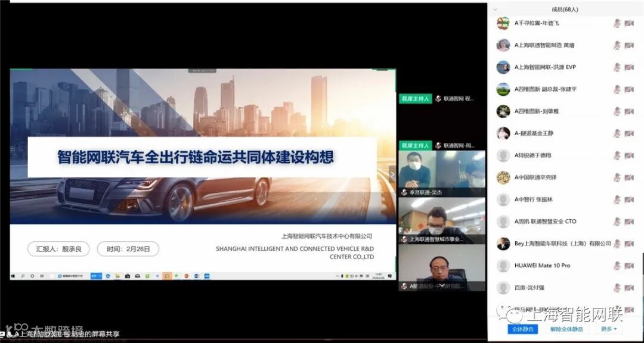Click mic icon for A四维图新 副总裁-张建平
Viewport: 644px width, 343px height.
coord(617,89)
